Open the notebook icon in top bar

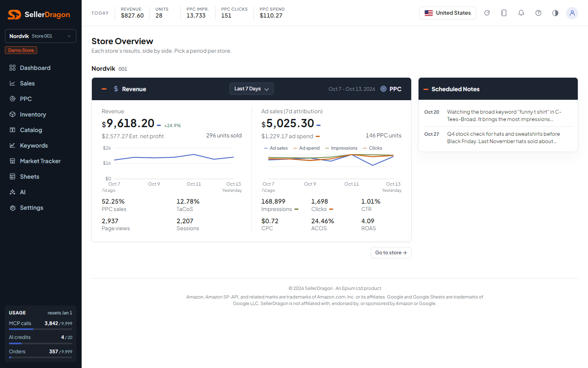504,13
